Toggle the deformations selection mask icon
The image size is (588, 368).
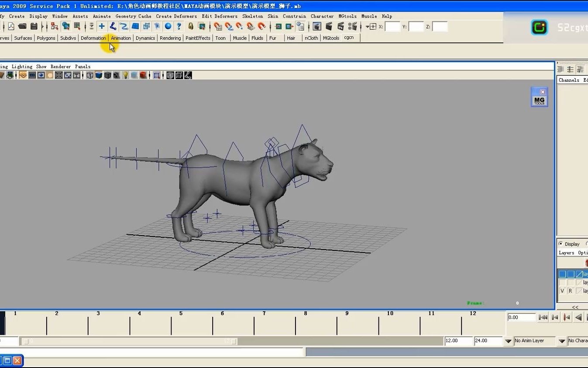point(146,27)
